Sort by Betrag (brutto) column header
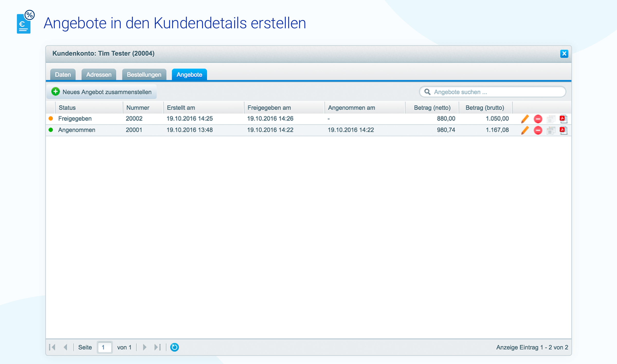Image resolution: width=617 pixels, height=364 pixels. pyautogui.click(x=486, y=108)
